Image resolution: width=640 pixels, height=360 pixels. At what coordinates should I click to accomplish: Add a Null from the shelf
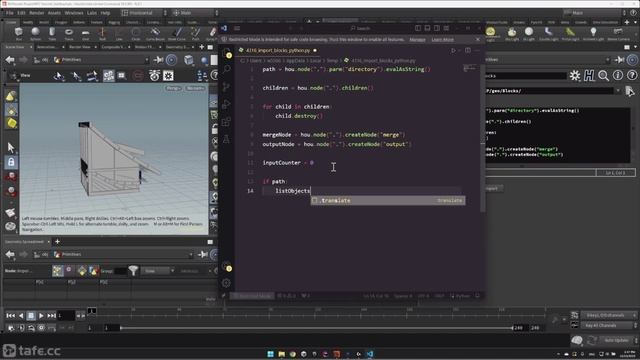tap(102, 33)
